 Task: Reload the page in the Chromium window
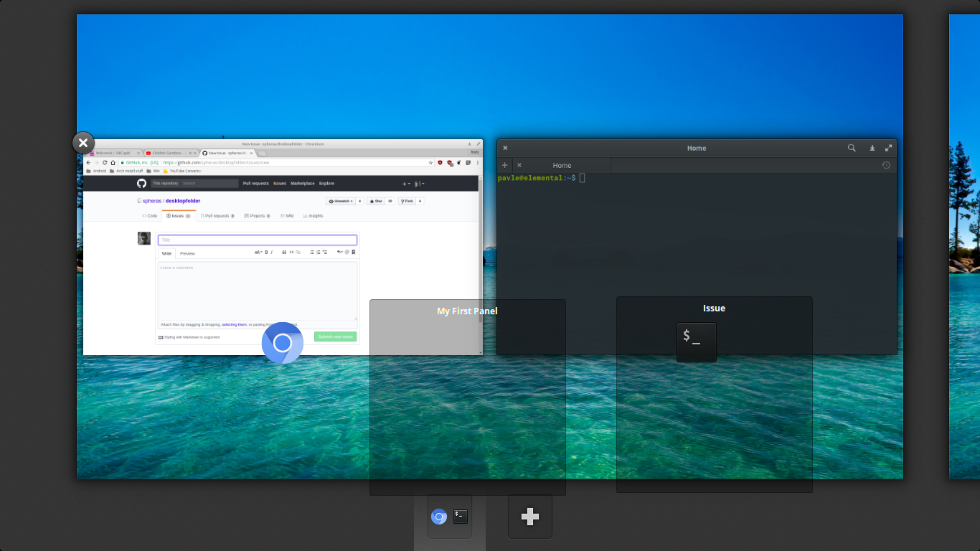[x=105, y=163]
